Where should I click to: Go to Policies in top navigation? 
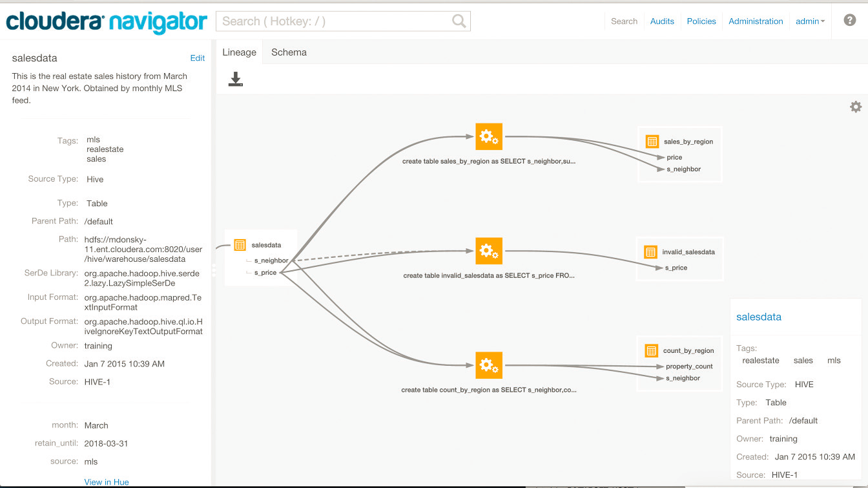point(701,21)
